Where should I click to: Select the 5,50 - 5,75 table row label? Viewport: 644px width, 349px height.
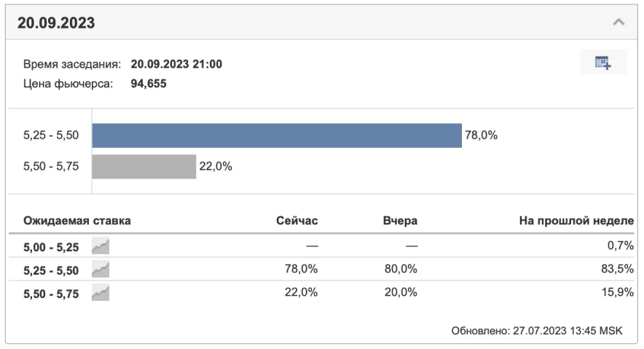(x=51, y=293)
